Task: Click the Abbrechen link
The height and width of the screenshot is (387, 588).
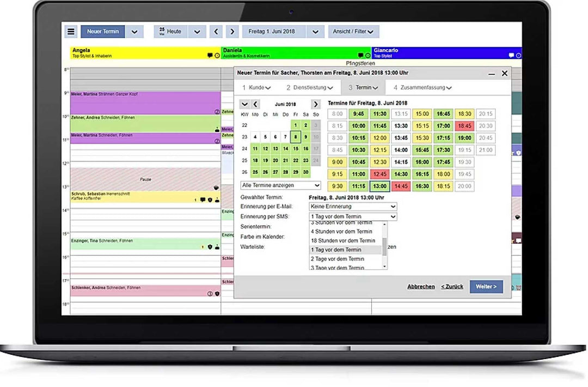Action: [421, 287]
